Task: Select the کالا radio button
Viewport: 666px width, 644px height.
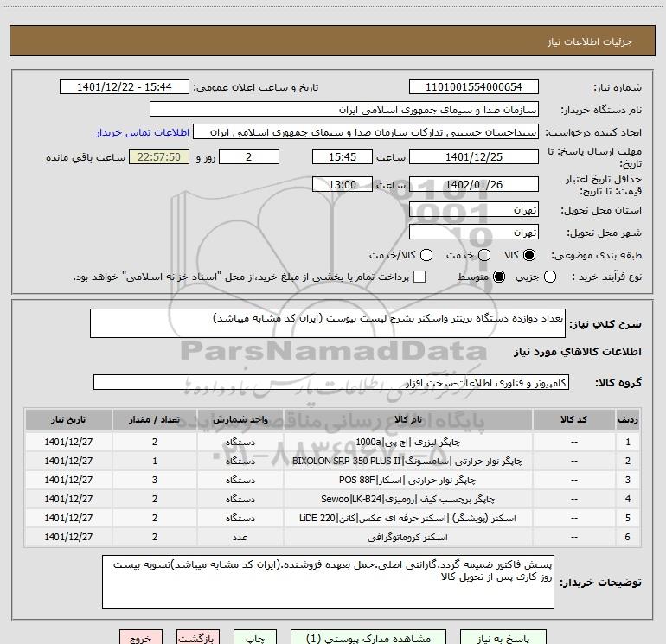Action: coord(529,255)
